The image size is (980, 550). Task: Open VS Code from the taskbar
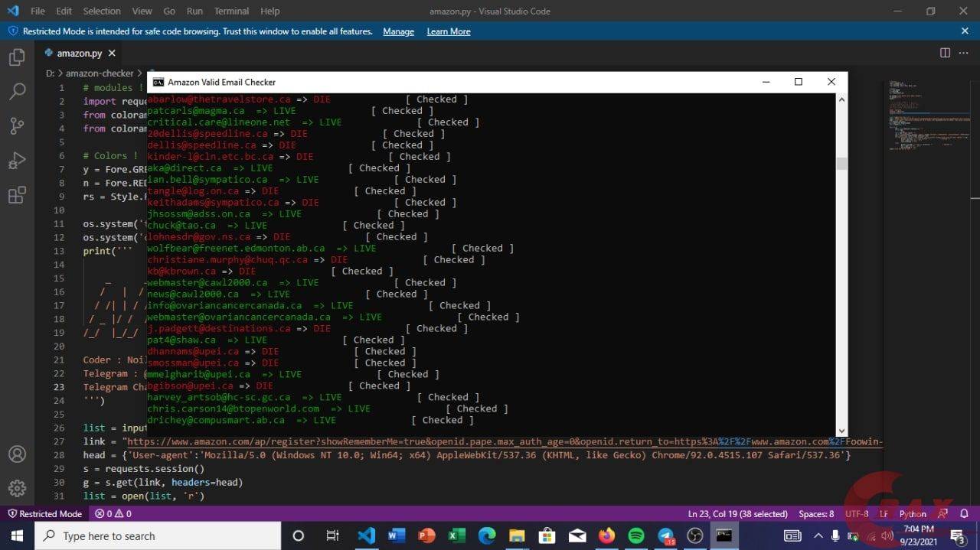coord(367,535)
